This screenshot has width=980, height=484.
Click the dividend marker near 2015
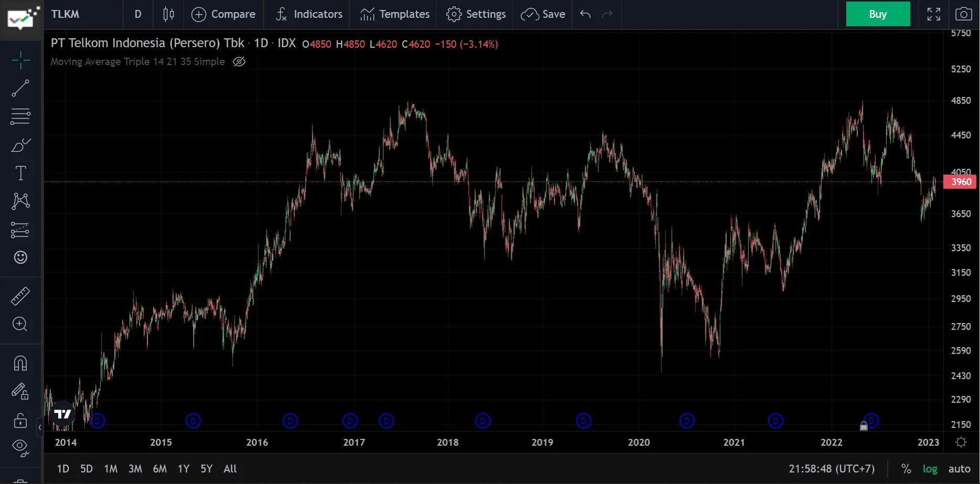[x=193, y=421]
